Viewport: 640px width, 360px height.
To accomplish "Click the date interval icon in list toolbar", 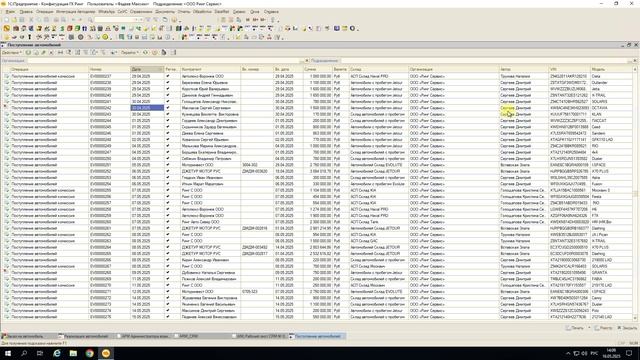I will [x=60, y=53].
